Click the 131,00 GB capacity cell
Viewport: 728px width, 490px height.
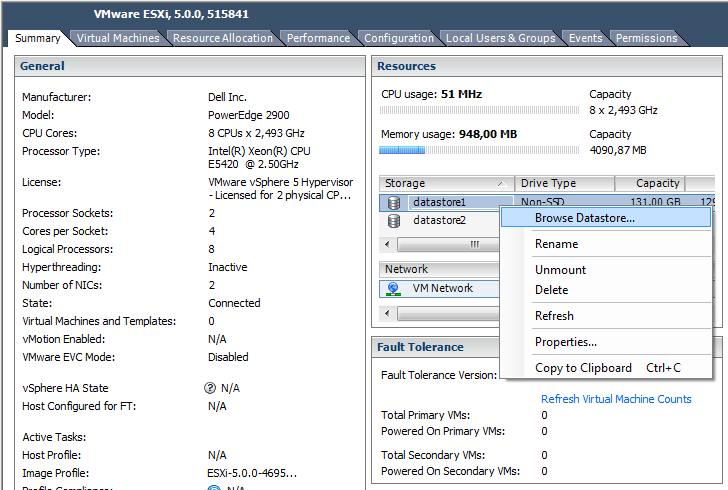655,203
